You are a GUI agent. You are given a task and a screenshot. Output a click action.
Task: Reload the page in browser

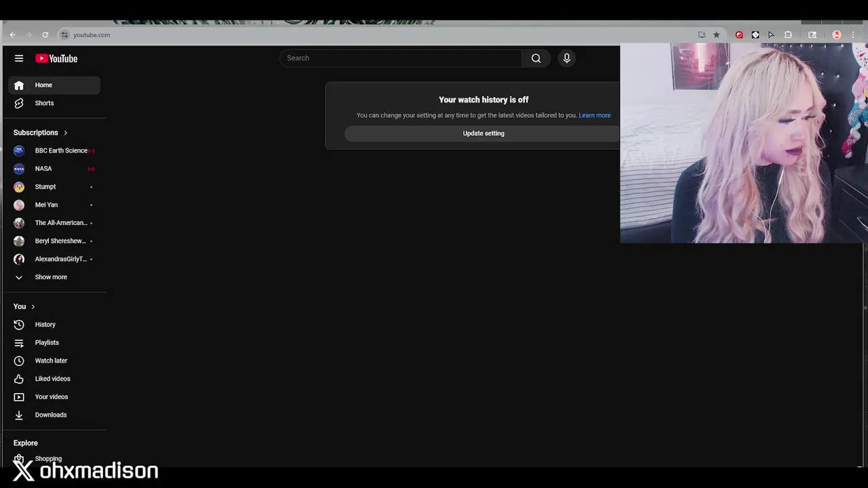pos(45,35)
